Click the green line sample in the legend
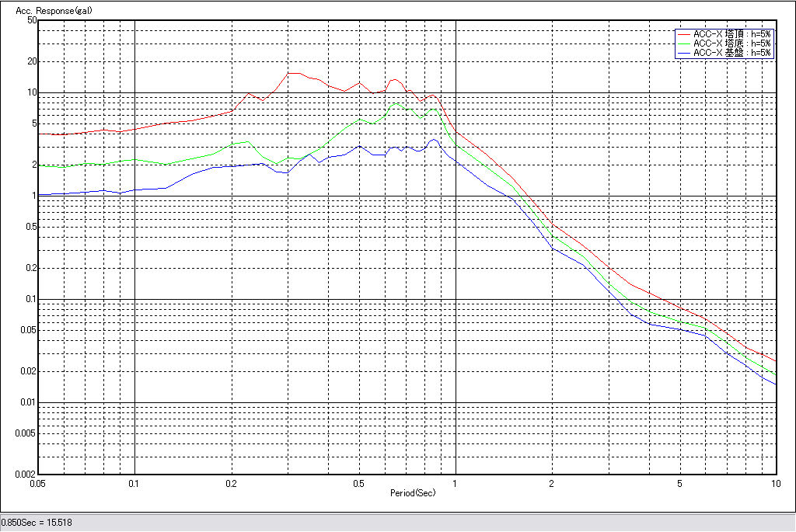 click(684, 43)
